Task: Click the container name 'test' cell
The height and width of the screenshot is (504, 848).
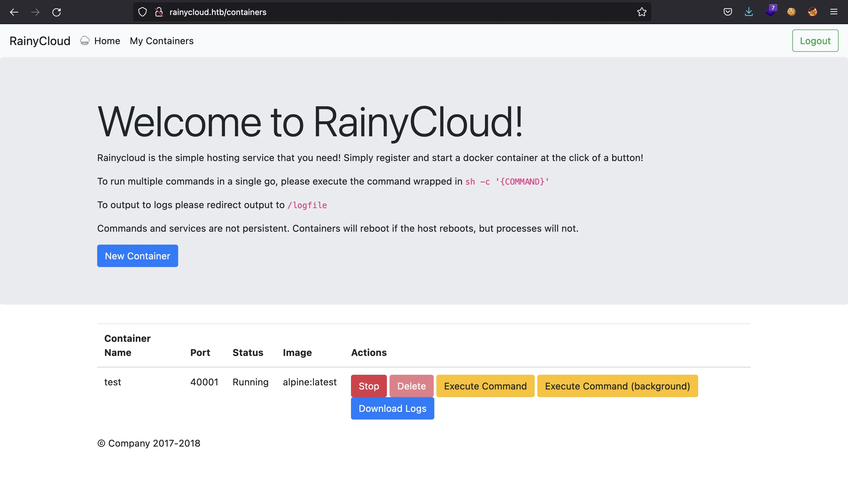Action: 112,382
